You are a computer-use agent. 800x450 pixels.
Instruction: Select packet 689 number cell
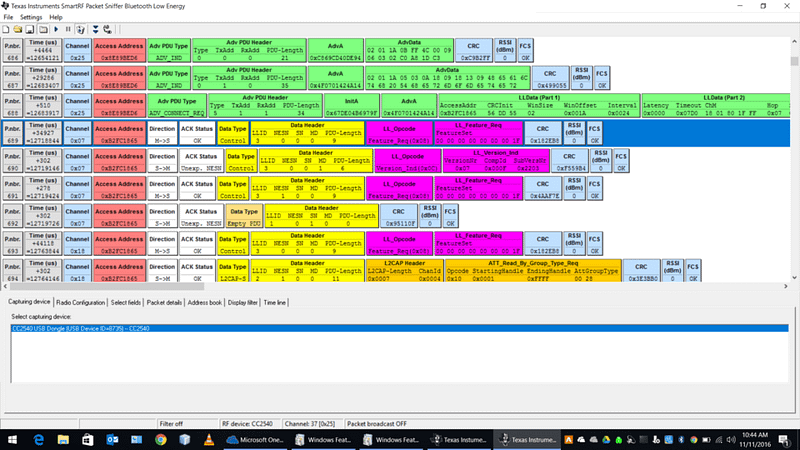(x=13, y=133)
